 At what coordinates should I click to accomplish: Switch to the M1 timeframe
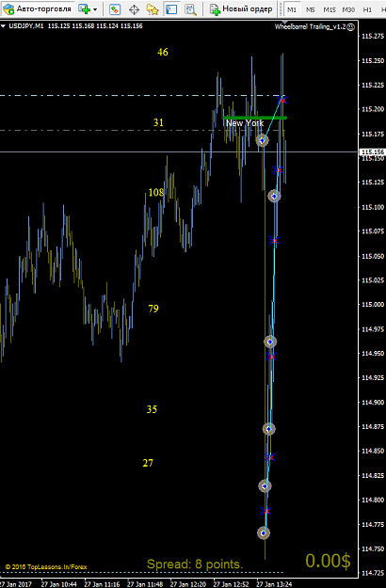(292, 9)
